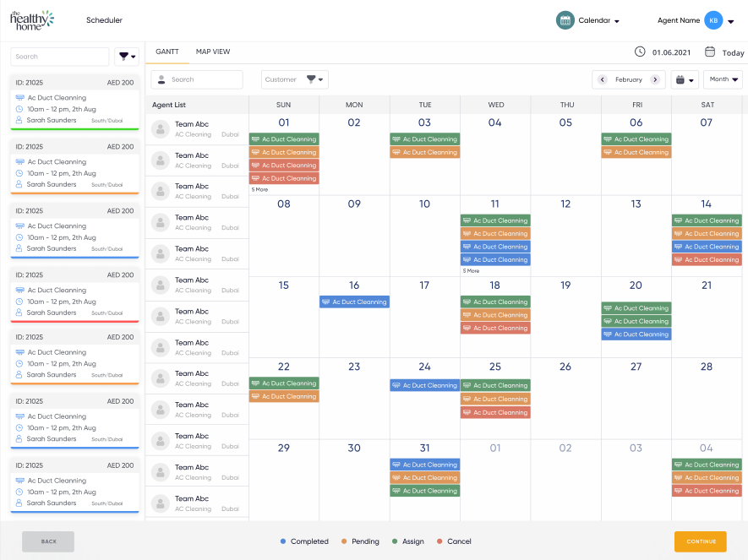Open the blue Ac Duct Cleaning on Monday 16

pos(354,302)
